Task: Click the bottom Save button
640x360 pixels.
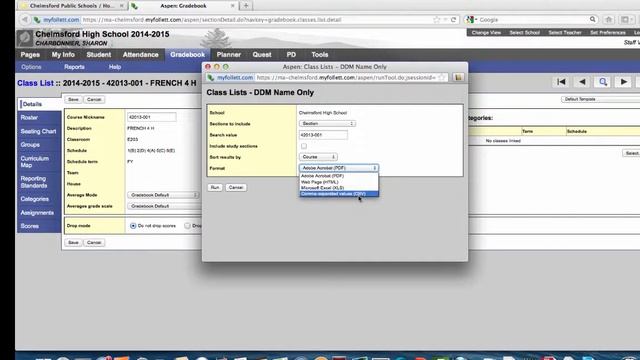Action: [73, 242]
